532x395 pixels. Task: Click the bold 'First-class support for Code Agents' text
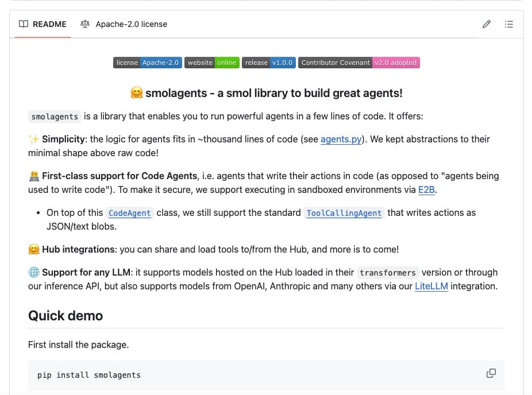click(x=119, y=176)
